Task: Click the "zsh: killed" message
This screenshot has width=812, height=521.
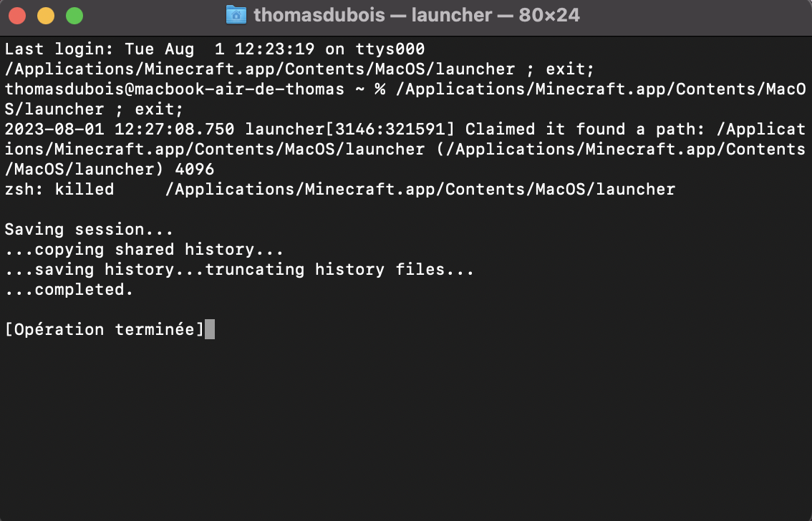Action: [x=59, y=190]
